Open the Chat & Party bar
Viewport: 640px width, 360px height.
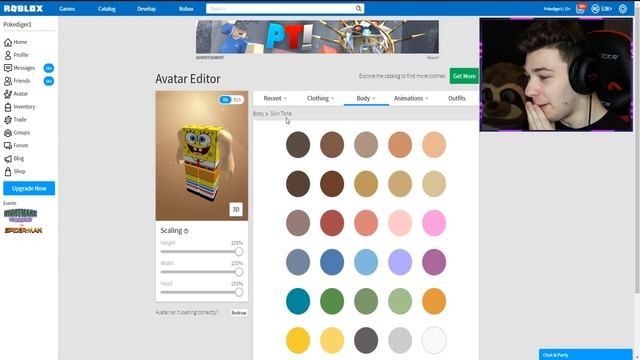(585, 355)
